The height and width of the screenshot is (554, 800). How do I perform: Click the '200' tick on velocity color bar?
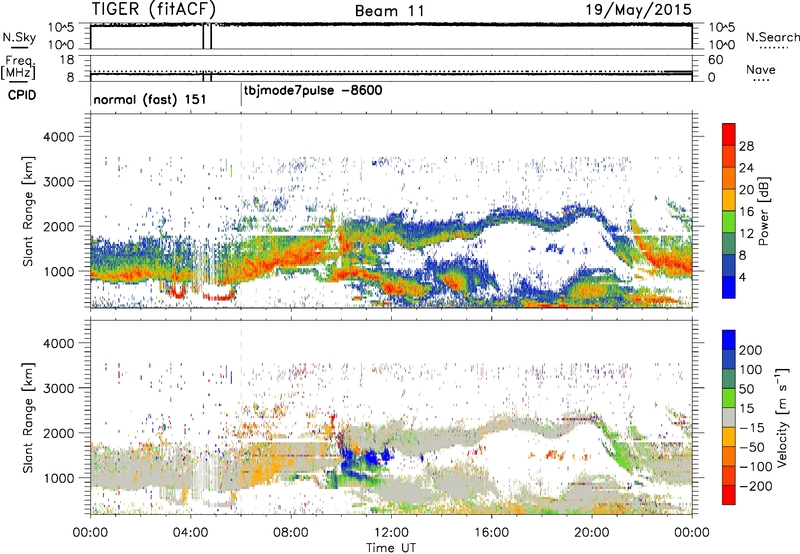coord(751,350)
